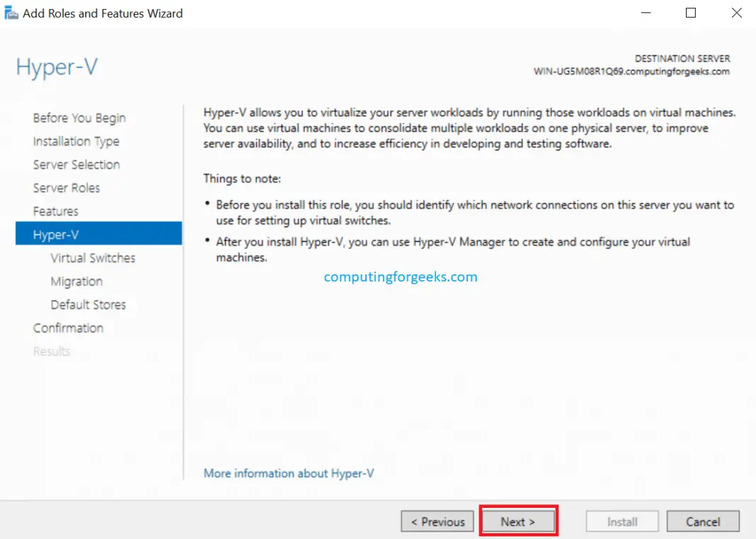Screen dimensions: 756x539
Task: Open the Virtual Switches configuration step
Action: pos(93,257)
